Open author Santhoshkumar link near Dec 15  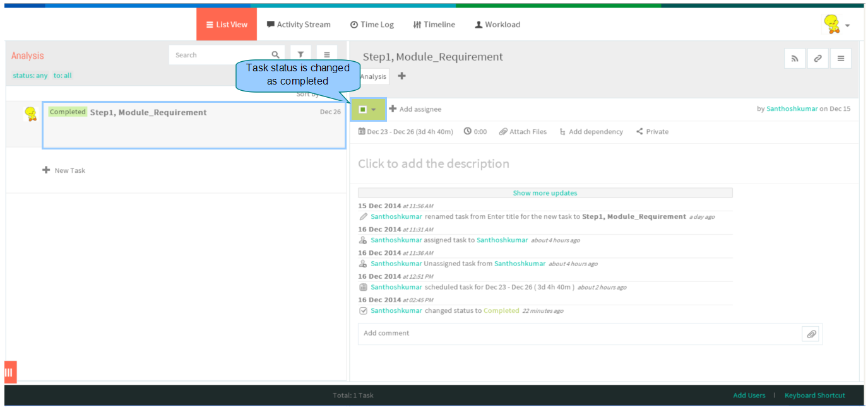[x=792, y=109]
